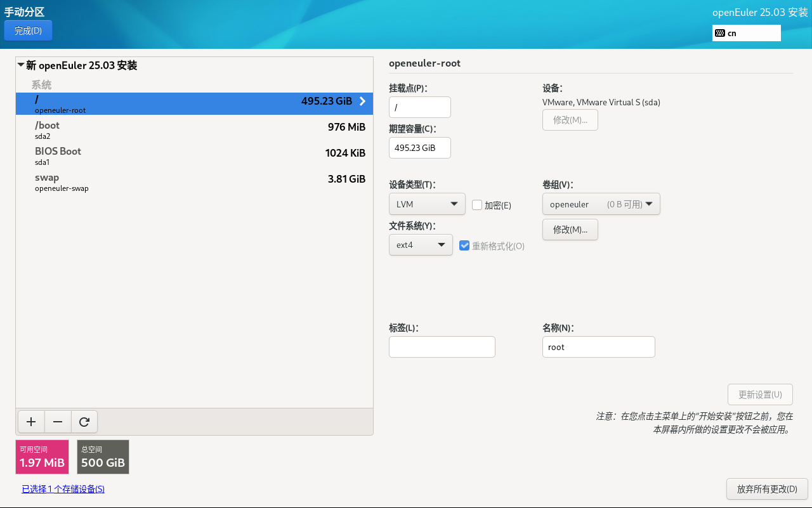Click the openEuler 25.03 安装 title text
The image size is (812, 508).
click(x=760, y=13)
